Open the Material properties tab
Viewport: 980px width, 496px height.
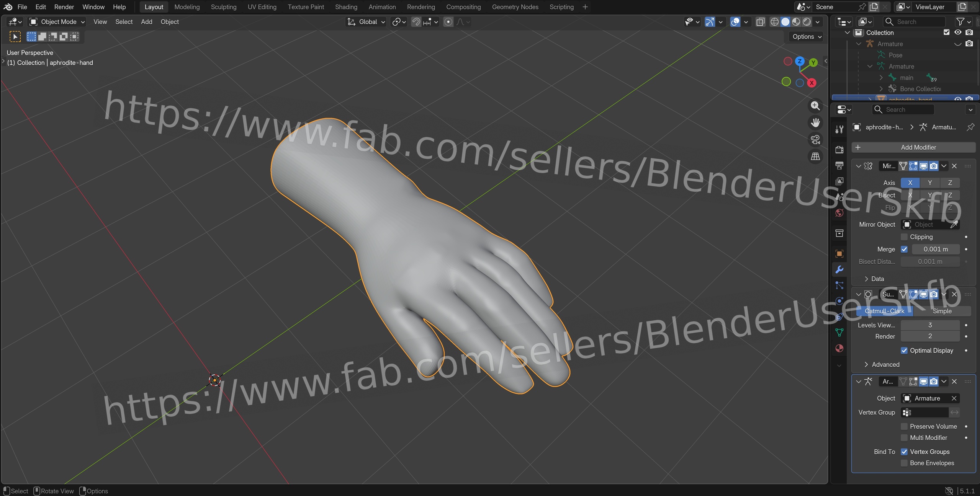[839, 348]
